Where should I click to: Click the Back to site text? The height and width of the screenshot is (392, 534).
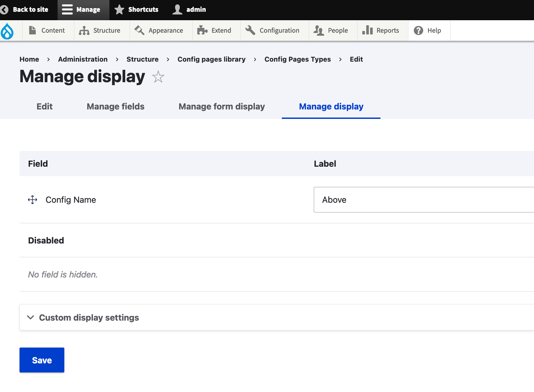31,9
